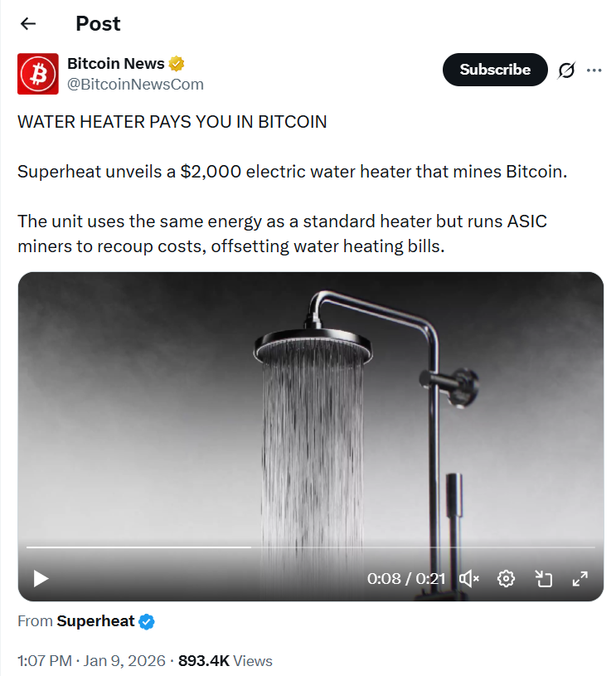The image size is (616, 676).
Task: Click the Grok slashed-circle icon
Action: coord(566,70)
